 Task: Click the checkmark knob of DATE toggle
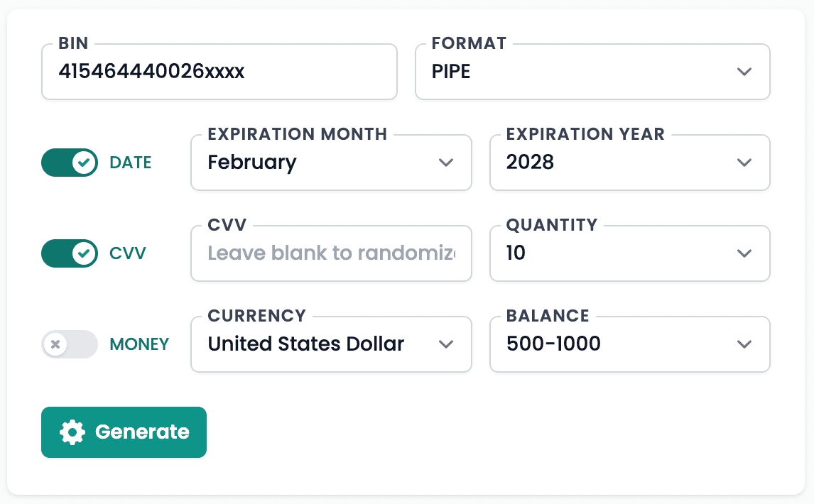pos(85,163)
